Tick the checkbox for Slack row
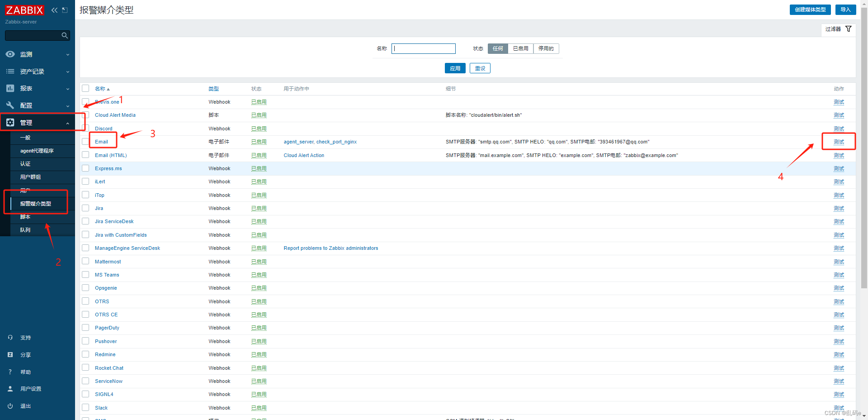 [85, 407]
